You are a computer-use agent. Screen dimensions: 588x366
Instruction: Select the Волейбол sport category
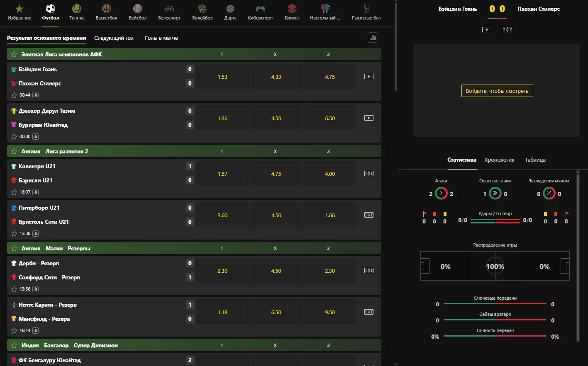click(x=203, y=12)
